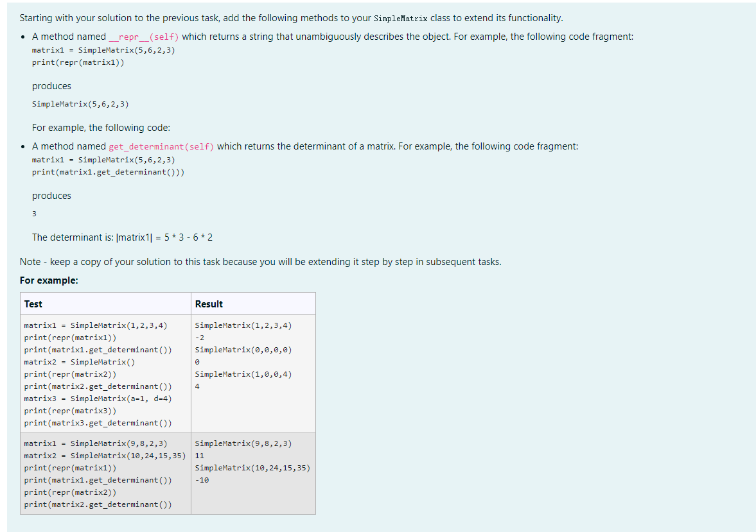The height and width of the screenshot is (532, 756).
Task: Click the print(repr(matrix1)) code line
Action: tap(80, 62)
